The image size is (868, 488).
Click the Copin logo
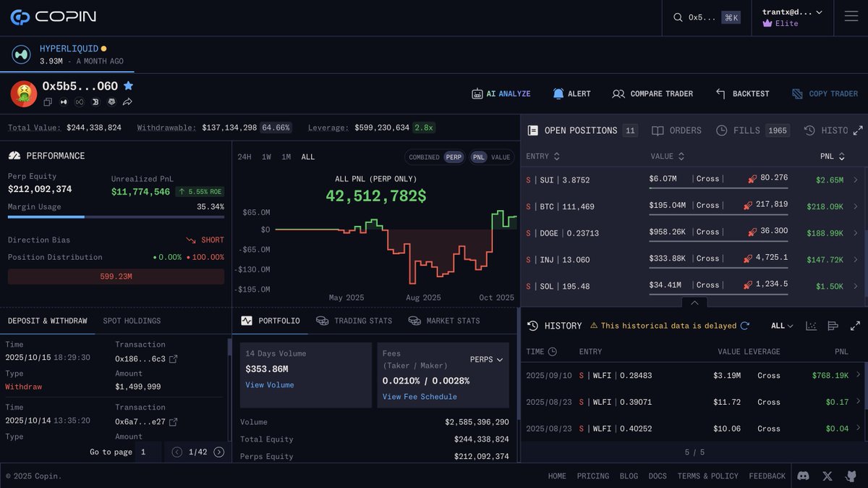pos(53,17)
